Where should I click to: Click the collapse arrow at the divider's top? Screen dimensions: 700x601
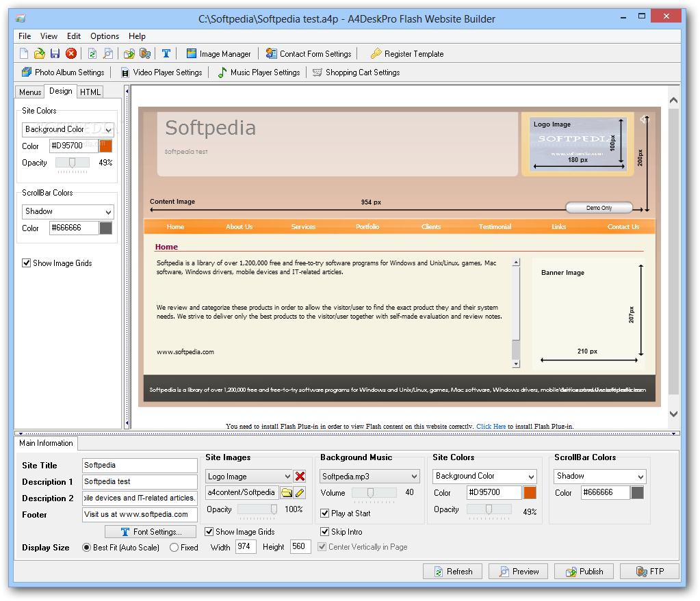pyautogui.click(x=127, y=91)
